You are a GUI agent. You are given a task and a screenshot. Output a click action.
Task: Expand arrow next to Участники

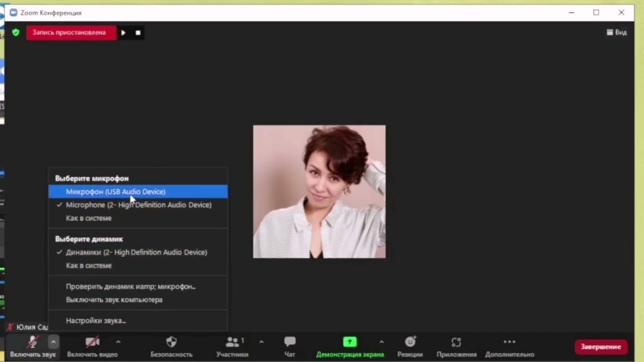pyautogui.click(x=261, y=342)
